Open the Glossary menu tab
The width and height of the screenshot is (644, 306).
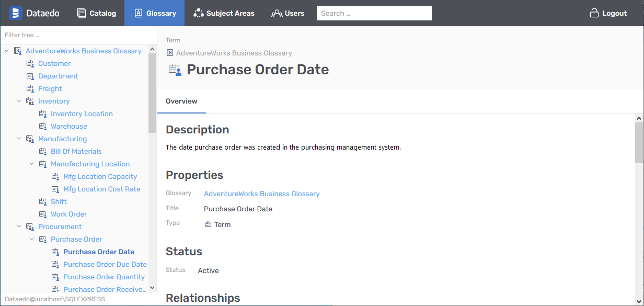point(154,13)
